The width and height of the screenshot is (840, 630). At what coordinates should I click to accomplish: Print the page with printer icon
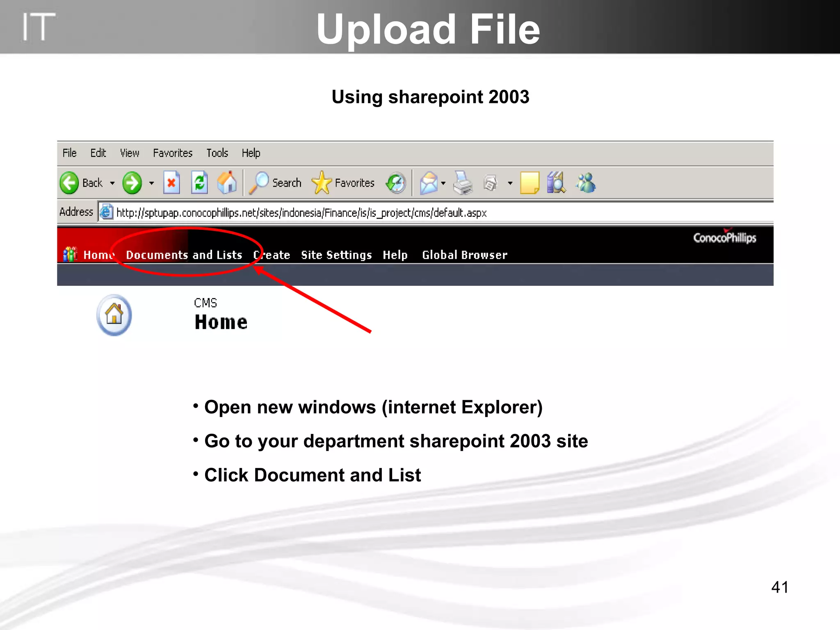tap(463, 183)
